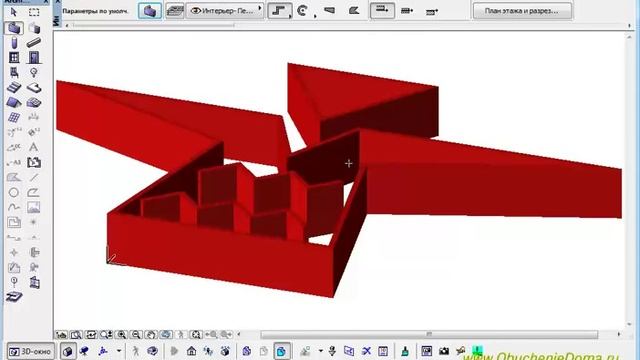The height and width of the screenshot is (360, 640).
Task: Select the Drawing tool in toolbox
Action: [14, 222]
